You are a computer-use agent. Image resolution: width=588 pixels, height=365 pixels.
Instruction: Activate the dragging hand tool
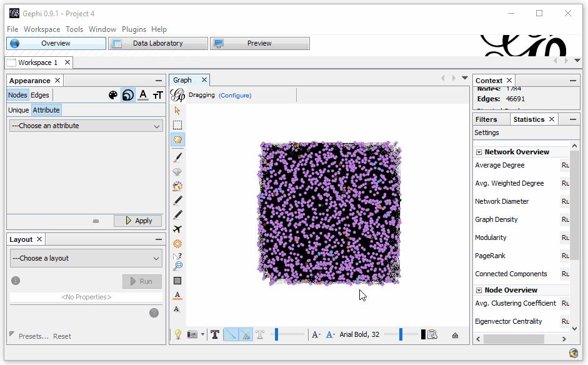(x=177, y=139)
